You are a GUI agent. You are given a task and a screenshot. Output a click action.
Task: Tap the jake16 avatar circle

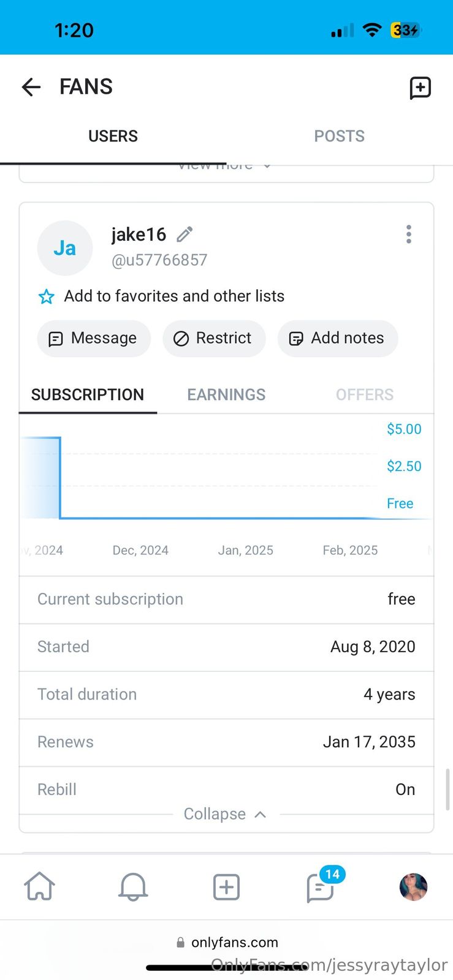(x=65, y=248)
